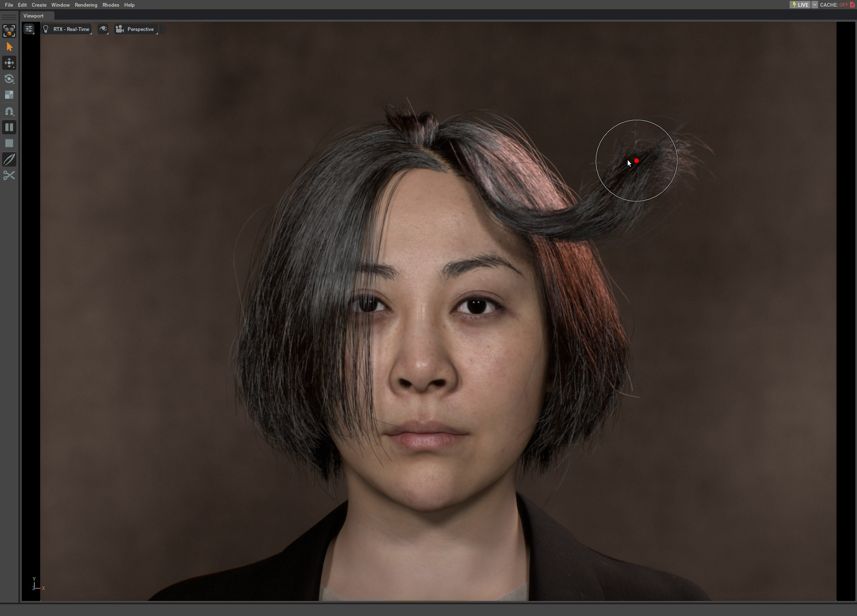Click the selection mode cubes icon
857x616 pixels.
[9, 31]
